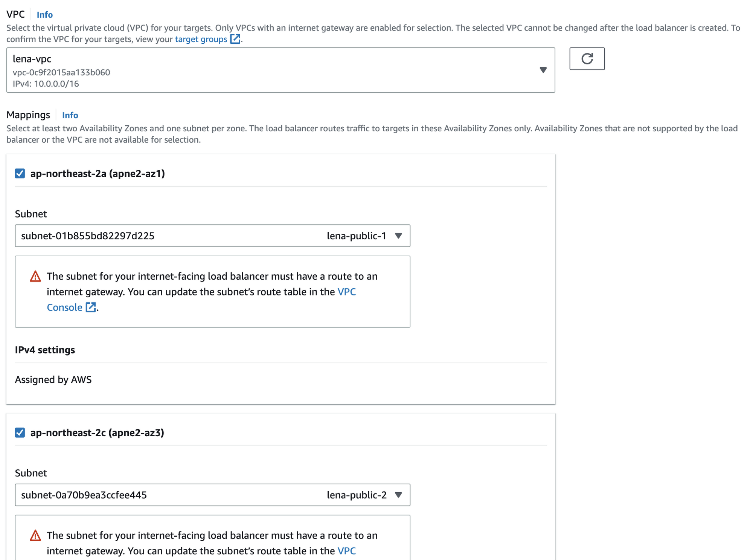Uncheck the ap-northeast-2a availability zone

tap(20, 173)
